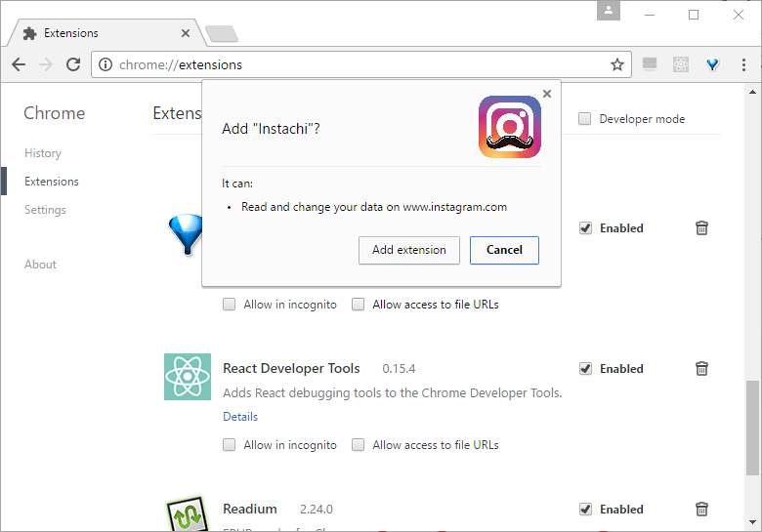Uncheck Enabled for the blue funnel extension
The width and height of the screenshot is (762, 532).
click(585, 227)
